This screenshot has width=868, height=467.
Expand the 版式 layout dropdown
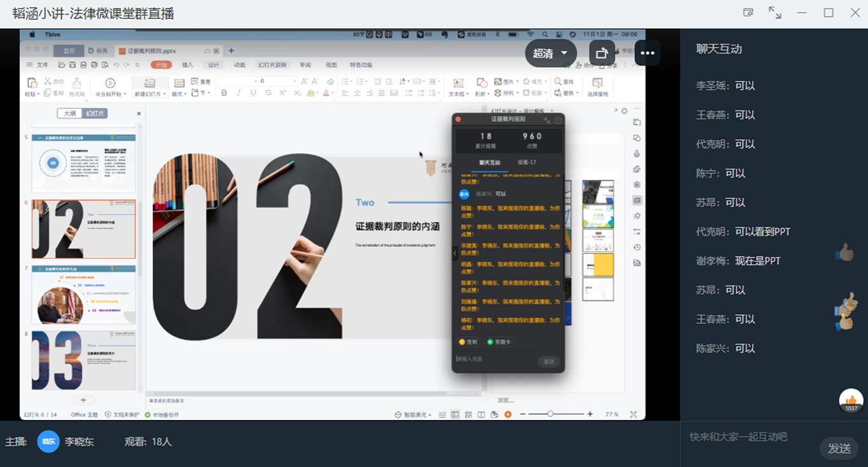[x=179, y=93]
